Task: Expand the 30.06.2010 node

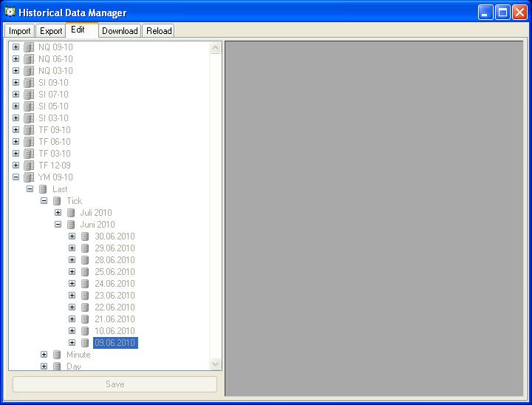Action: (72, 236)
